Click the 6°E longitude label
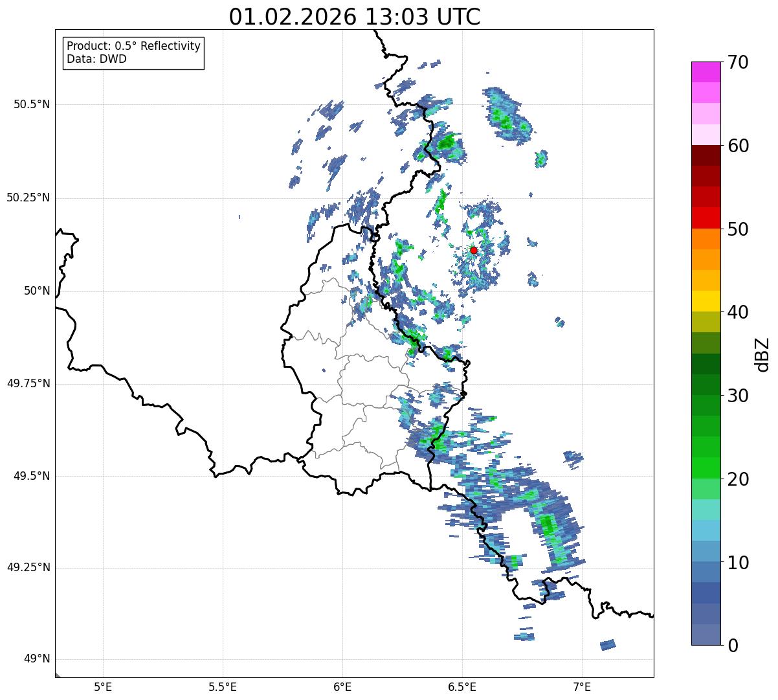The height and width of the screenshot is (700, 778). (342, 686)
